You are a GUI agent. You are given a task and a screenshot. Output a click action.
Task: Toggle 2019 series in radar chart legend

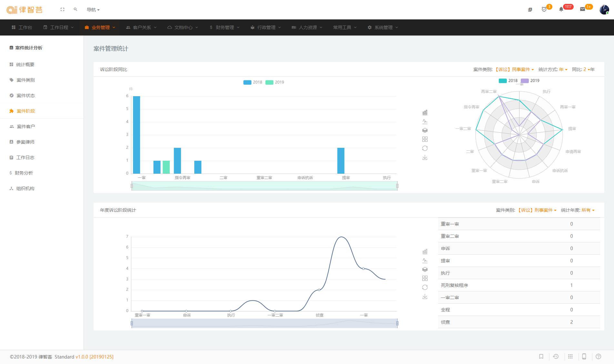point(530,81)
